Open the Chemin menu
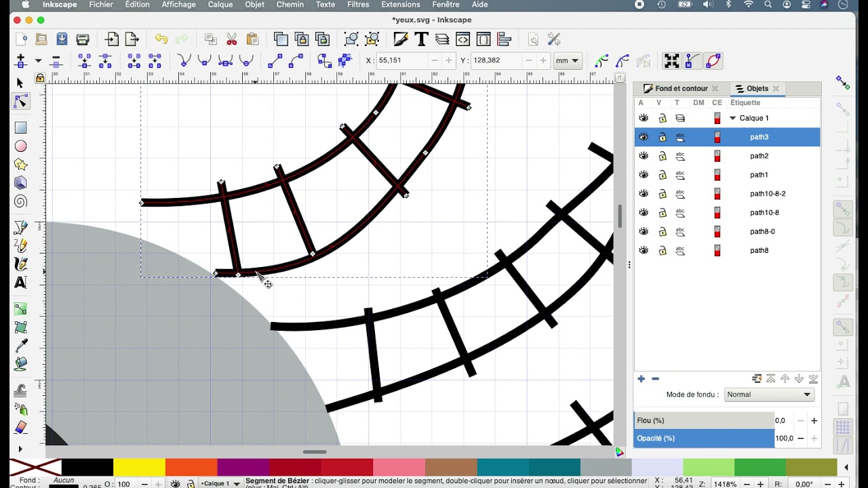 [x=290, y=5]
